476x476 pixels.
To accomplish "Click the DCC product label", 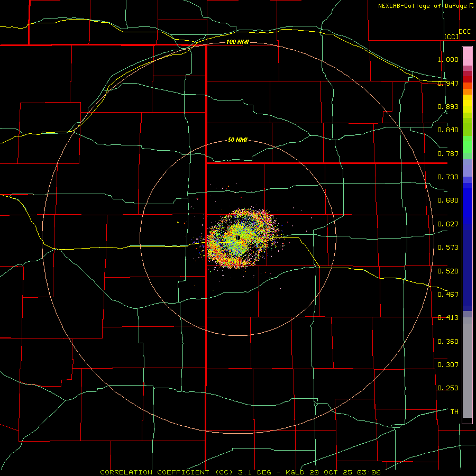I will pyautogui.click(x=465, y=32).
